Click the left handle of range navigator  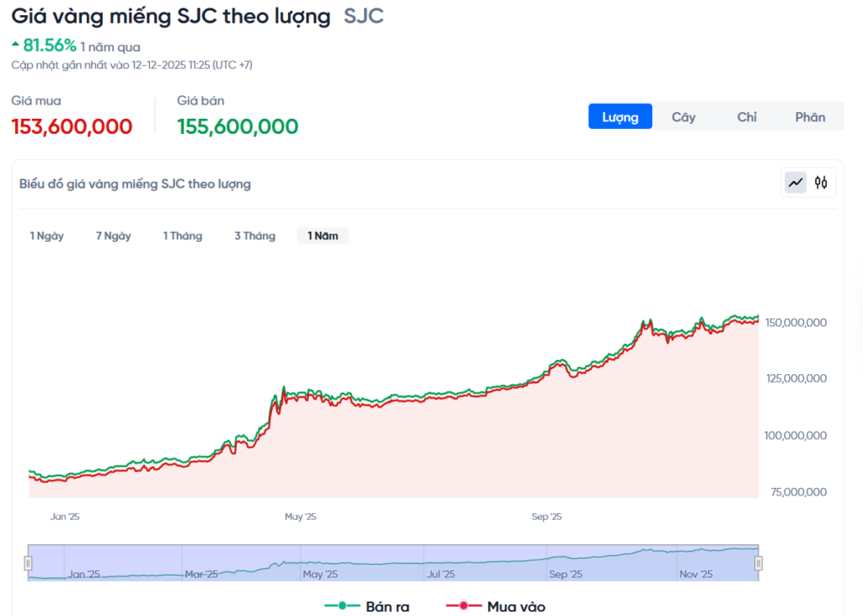tap(28, 563)
